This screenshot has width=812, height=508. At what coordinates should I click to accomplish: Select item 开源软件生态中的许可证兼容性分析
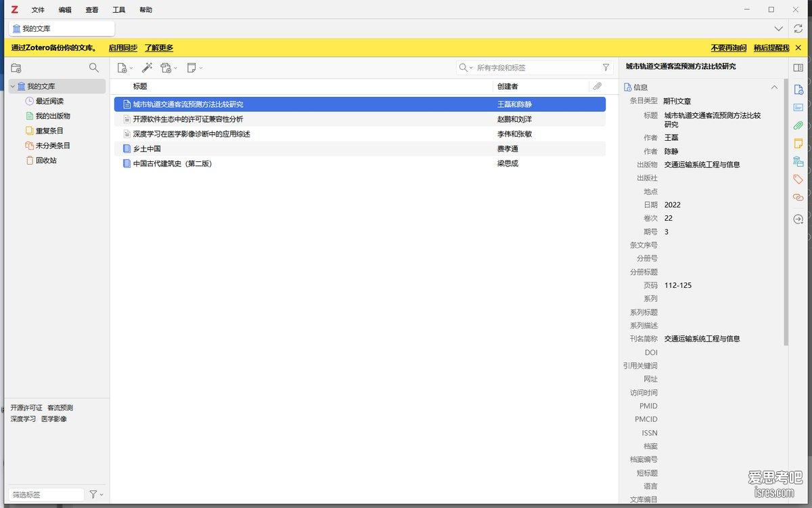[x=360, y=119]
